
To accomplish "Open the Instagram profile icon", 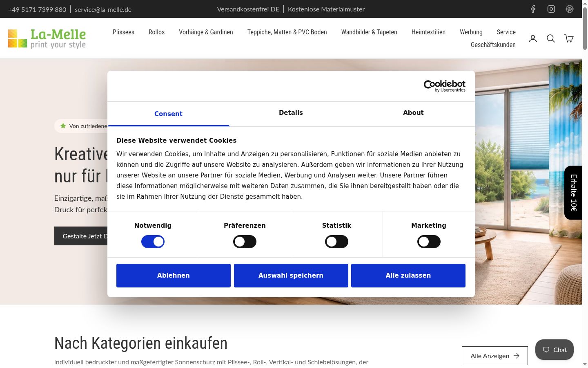I will (x=551, y=9).
